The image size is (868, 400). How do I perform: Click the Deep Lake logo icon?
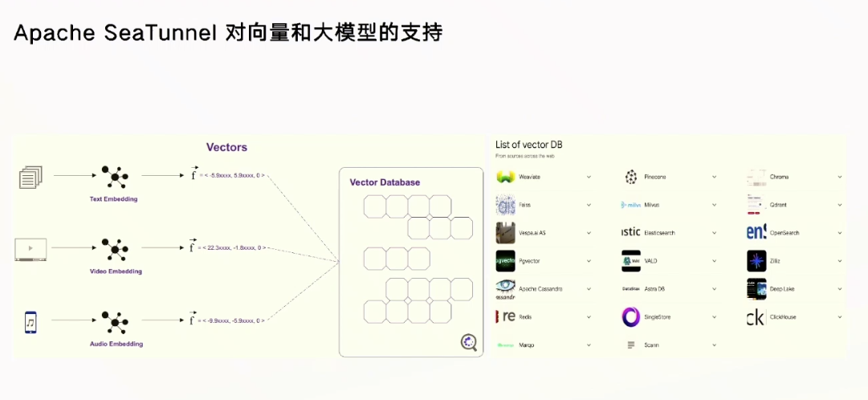point(756,288)
